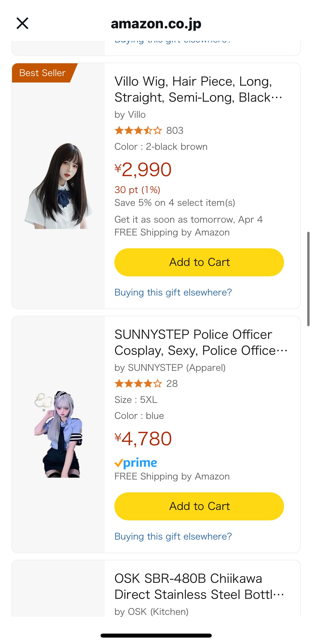Tap the 803 reviews count
The height and width of the screenshot is (644, 312).
click(x=175, y=131)
